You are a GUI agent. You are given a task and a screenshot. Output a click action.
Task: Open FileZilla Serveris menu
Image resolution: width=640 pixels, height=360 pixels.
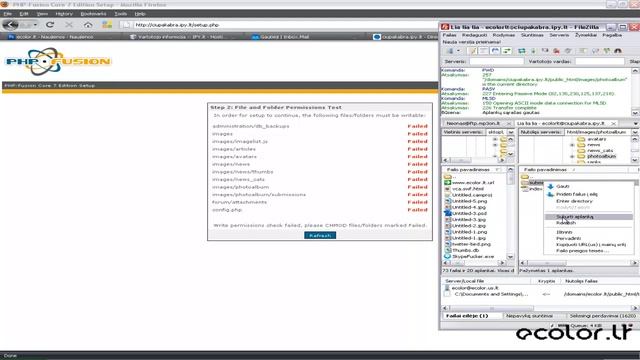pos(559,35)
